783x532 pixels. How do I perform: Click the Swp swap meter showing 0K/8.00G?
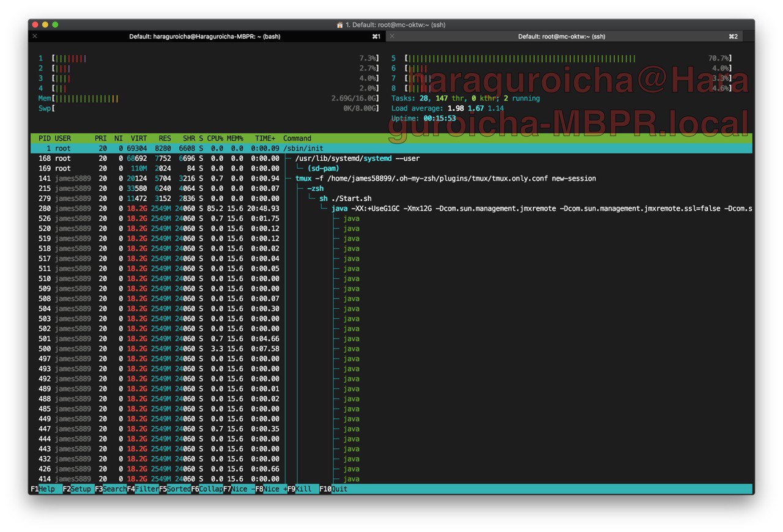(209, 109)
